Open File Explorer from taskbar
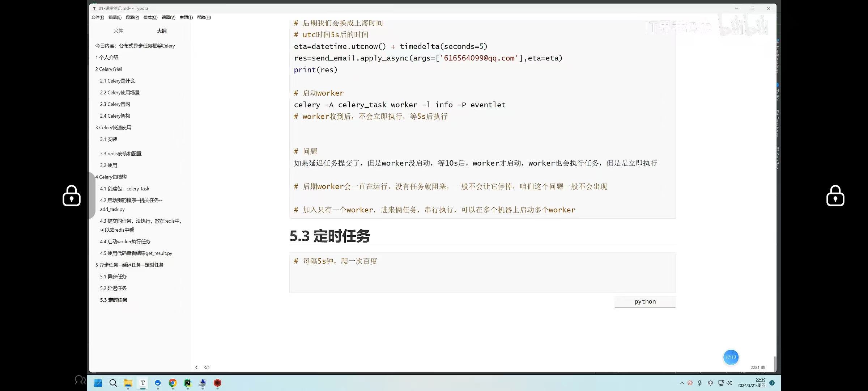The image size is (868, 391). coord(128,383)
